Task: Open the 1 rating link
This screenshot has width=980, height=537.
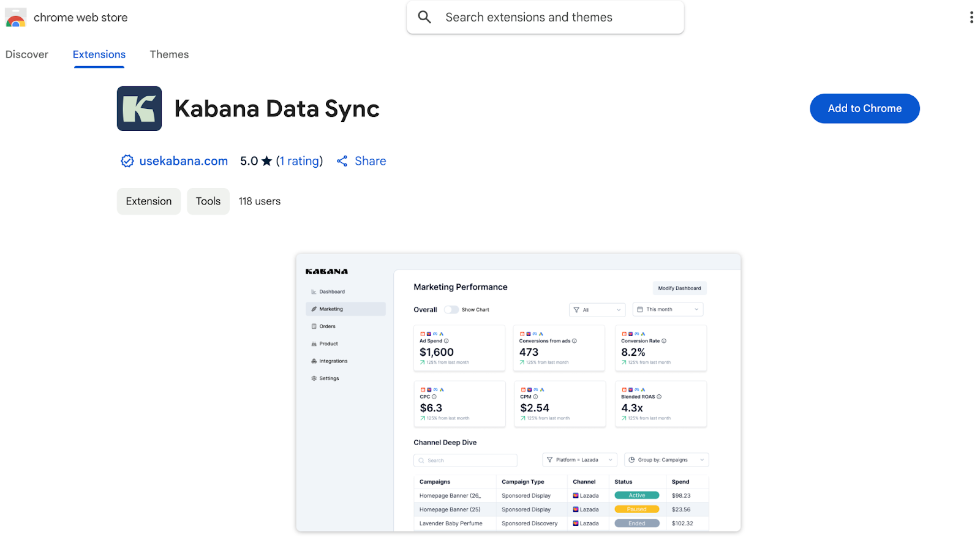Action: (x=300, y=161)
